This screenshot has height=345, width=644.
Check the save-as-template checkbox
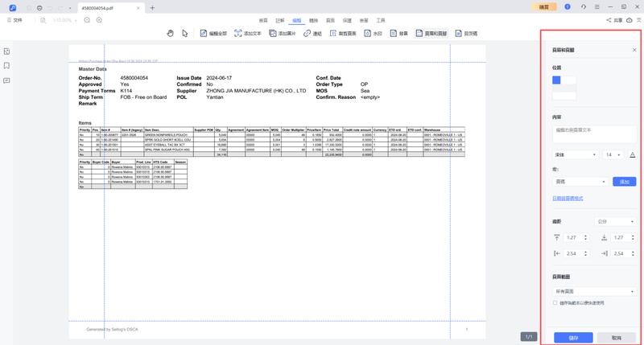click(555, 303)
